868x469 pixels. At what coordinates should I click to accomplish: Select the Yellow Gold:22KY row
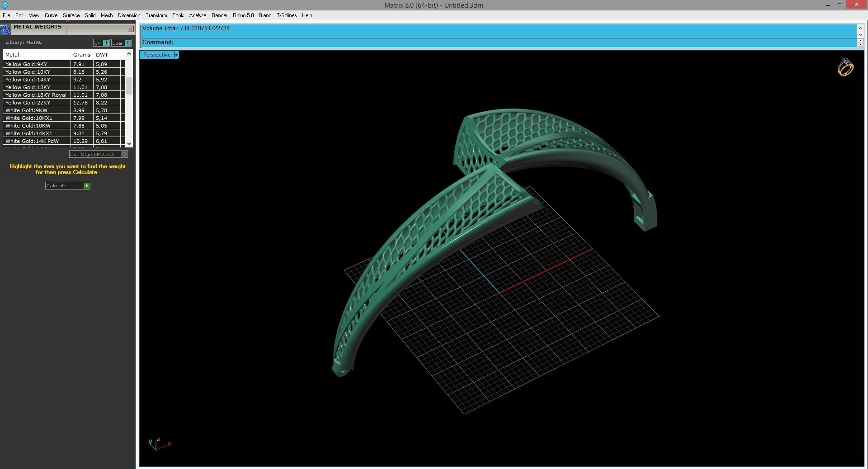click(x=64, y=103)
